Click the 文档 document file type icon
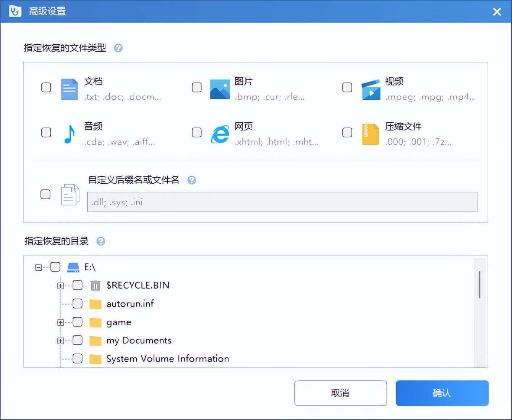The height and width of the screenshot is (420, 512). [x=69, y=89]
